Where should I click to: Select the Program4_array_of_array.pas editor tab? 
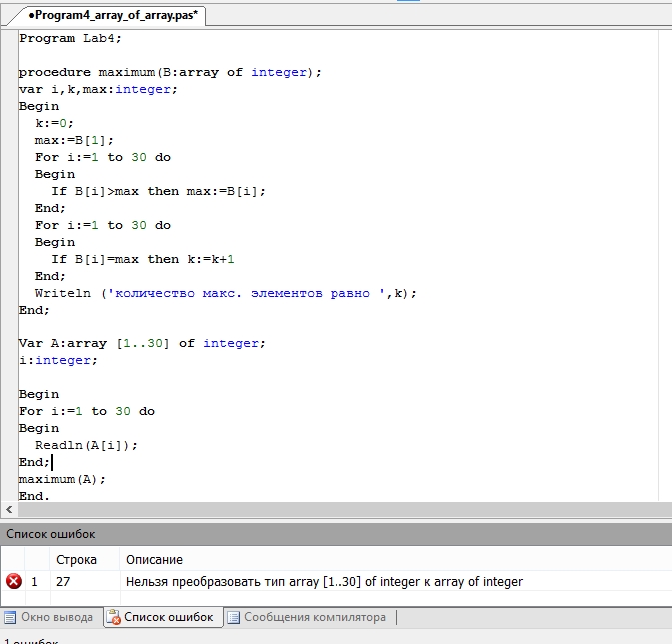(112, 15)
